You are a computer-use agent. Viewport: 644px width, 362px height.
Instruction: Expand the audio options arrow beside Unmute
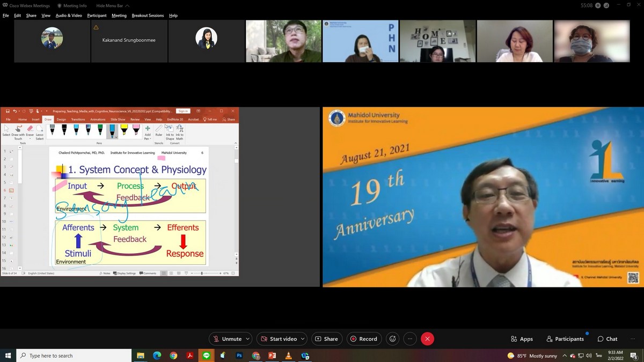[x=247, y=339]
